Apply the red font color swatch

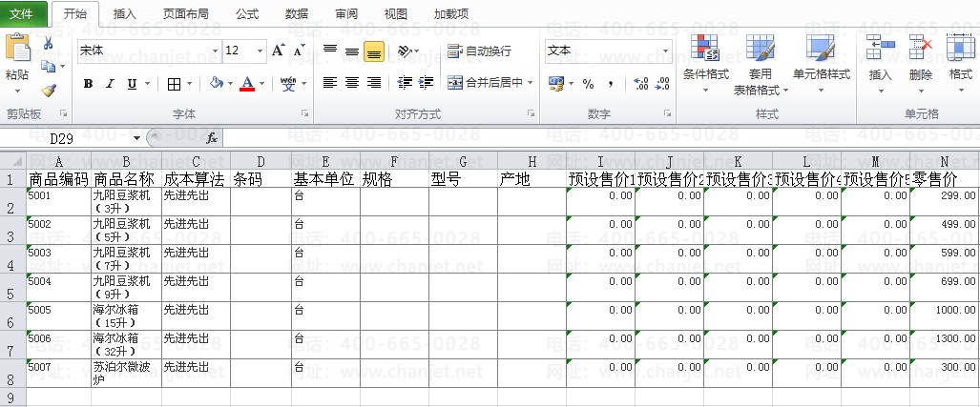(247, 84)
